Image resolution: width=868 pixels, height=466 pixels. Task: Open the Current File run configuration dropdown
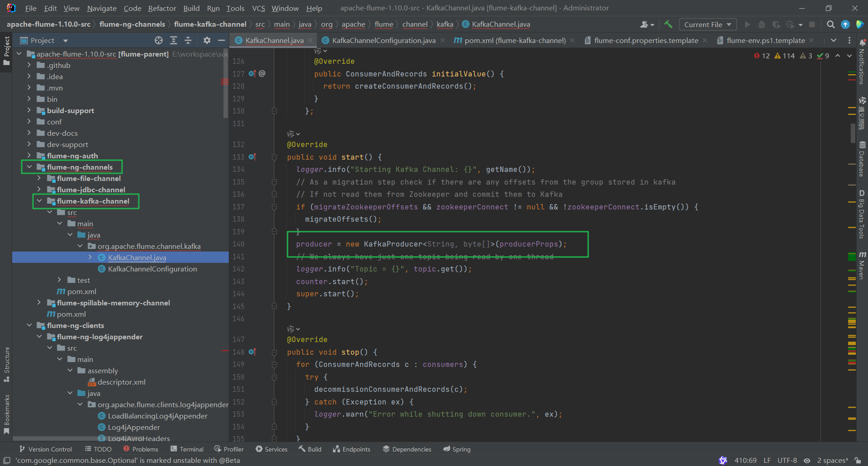coord(708,24)
